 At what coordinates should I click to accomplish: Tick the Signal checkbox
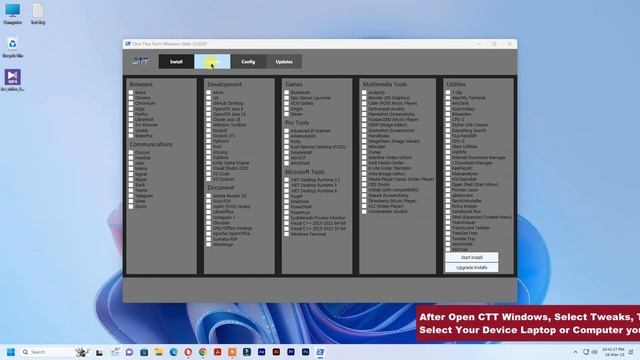131,174
